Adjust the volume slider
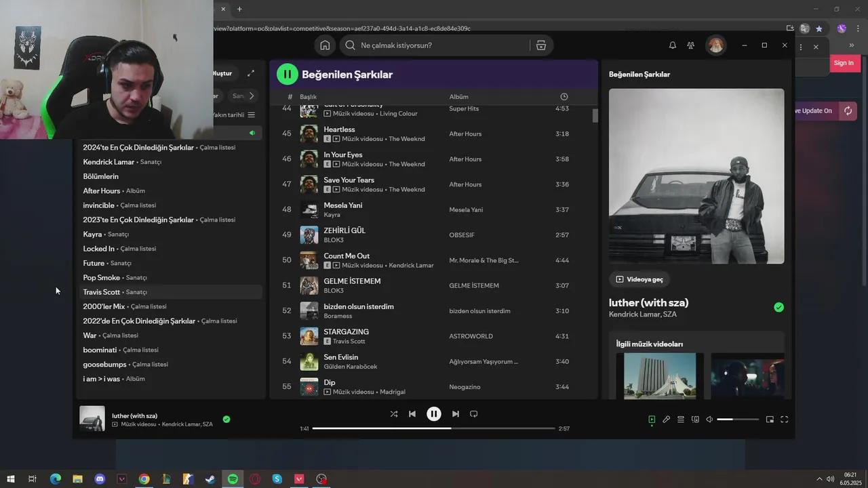Screen dimensions: 868x488 pyautogui.click(x=738, y=420)
